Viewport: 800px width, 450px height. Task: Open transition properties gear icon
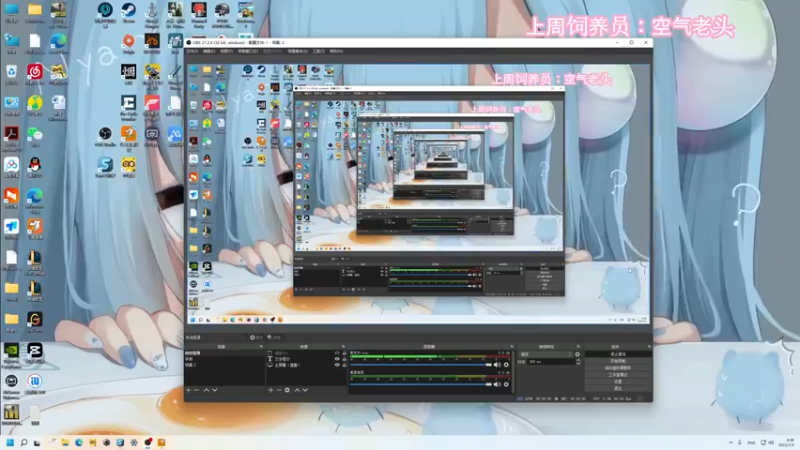(x=578, y=354)
